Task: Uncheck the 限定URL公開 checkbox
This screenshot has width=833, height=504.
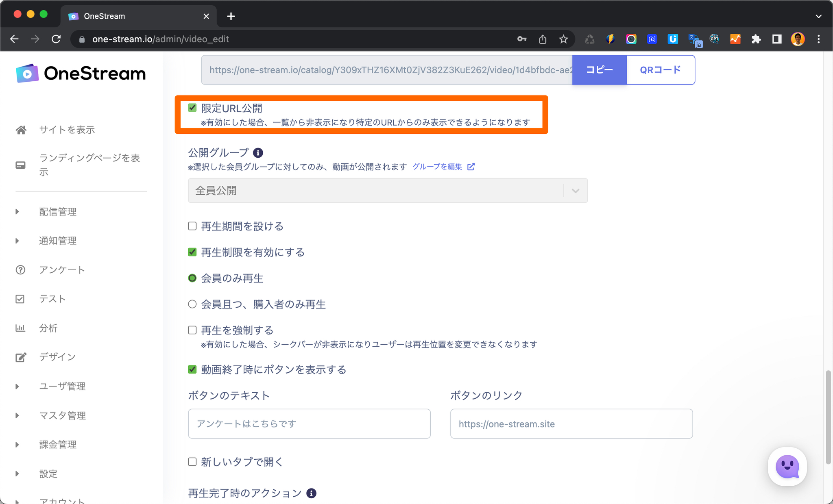Action: (192, 108)
